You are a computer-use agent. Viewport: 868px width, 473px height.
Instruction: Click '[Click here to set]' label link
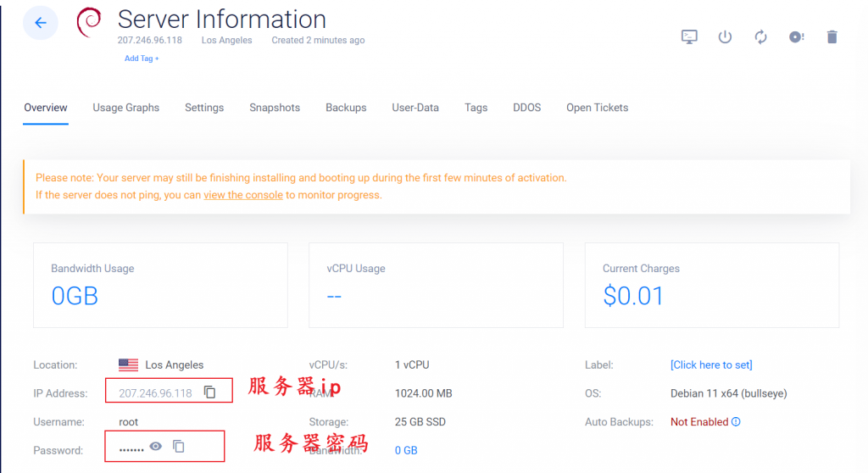point(711,364)
